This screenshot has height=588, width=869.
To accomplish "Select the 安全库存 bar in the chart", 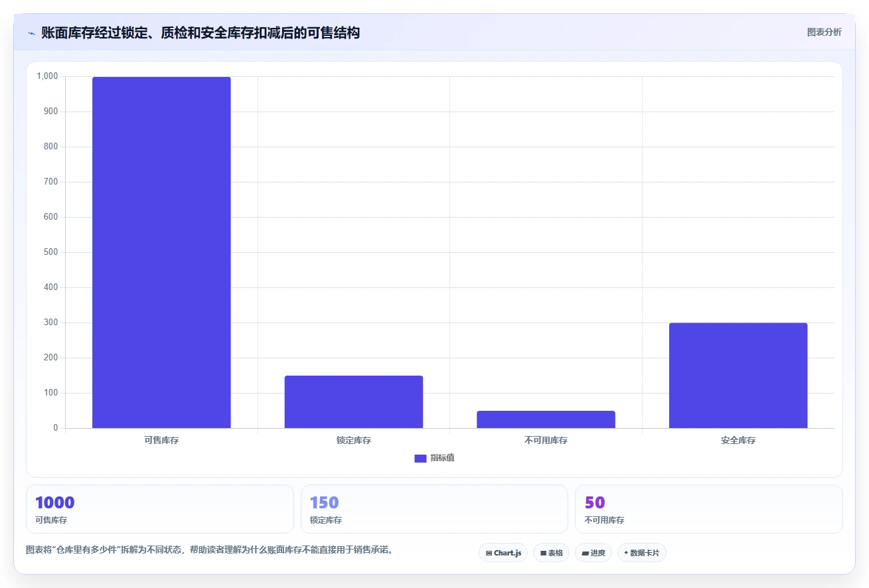I will point(738,376).
